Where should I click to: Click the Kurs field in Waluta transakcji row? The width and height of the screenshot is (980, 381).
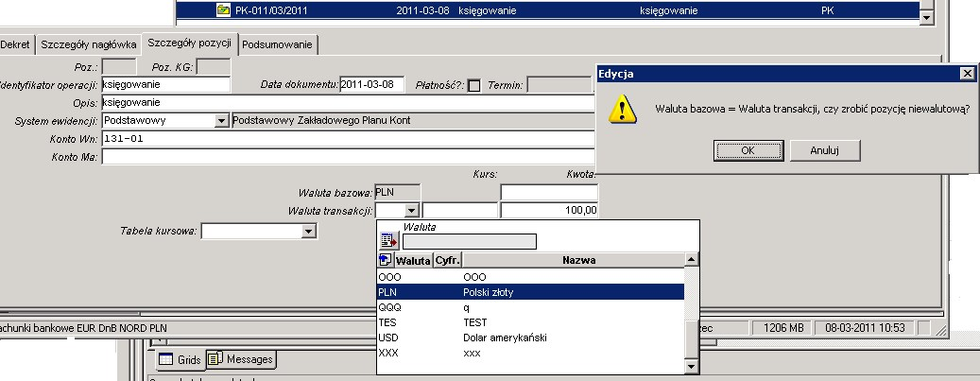coord(460,210)
